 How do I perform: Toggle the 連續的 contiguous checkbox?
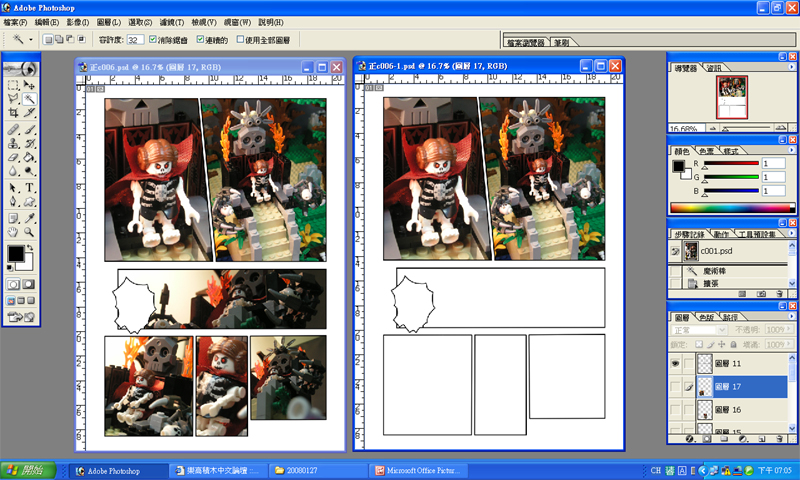pyautogui.click(x=200, y=39)
